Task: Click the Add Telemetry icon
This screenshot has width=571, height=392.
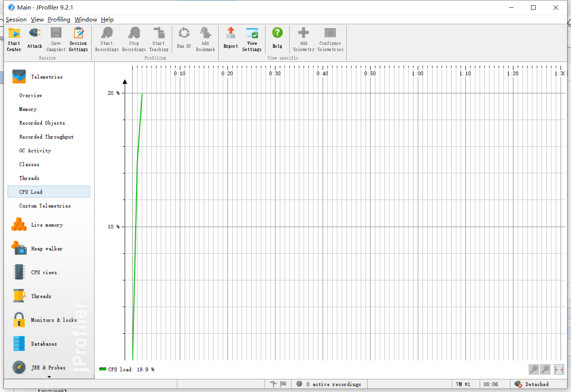Action: coord(303,33)
